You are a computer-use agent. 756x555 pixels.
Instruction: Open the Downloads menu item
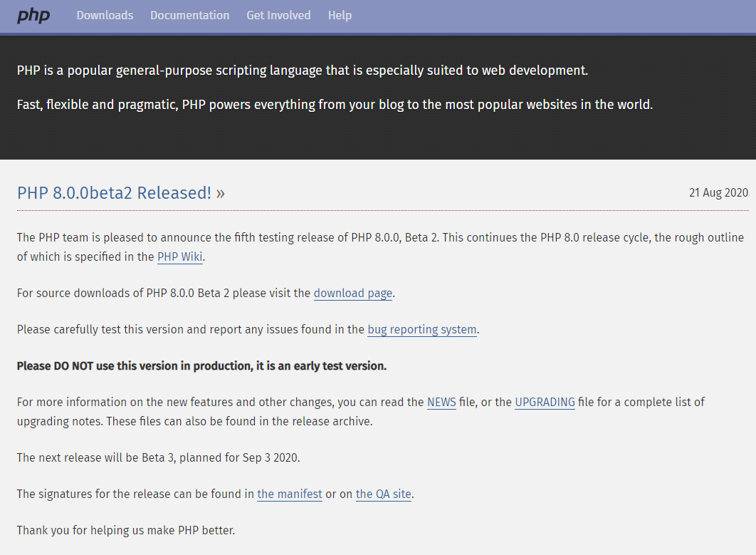(x=105, y=16)
